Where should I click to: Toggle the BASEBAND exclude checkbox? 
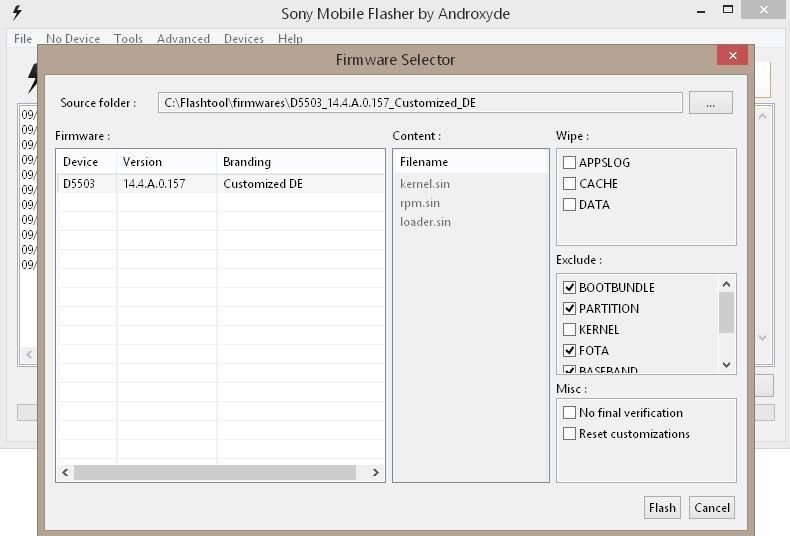click(569, 369)
